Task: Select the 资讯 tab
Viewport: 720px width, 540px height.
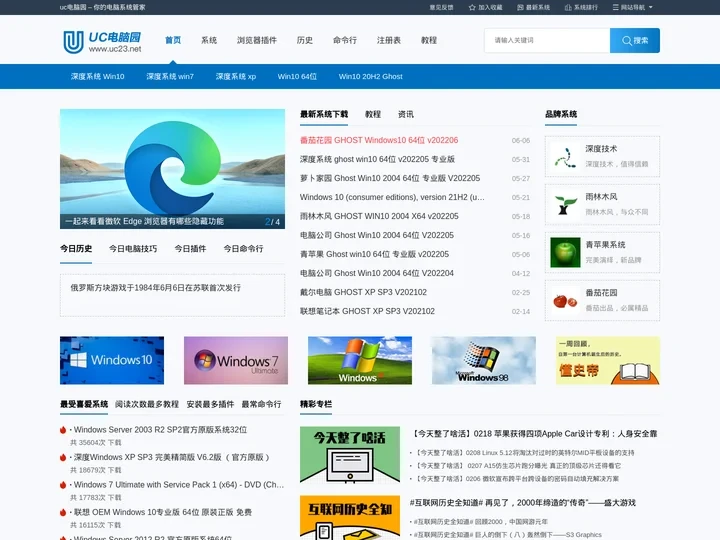Action: pyautogui.click(x=405, y=114)
